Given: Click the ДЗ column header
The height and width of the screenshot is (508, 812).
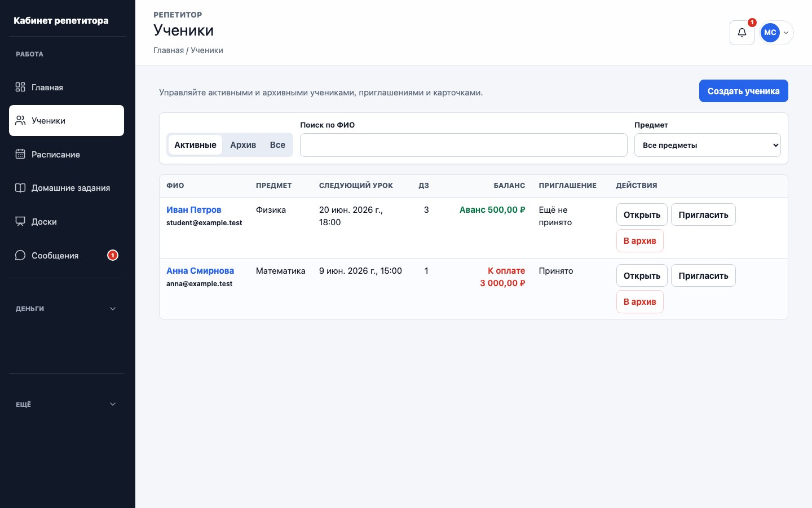Looking at the screenshot, I should [x=423, y=185].
